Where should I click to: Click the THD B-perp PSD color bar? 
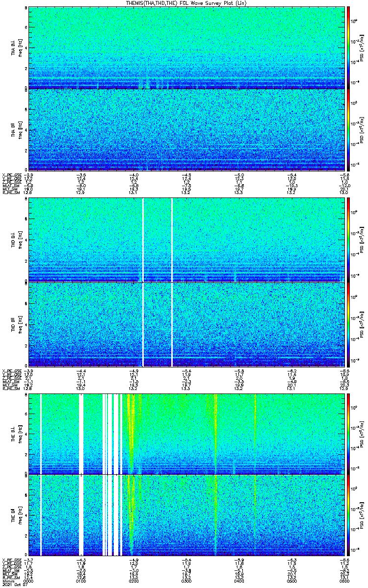pos(348,240)
